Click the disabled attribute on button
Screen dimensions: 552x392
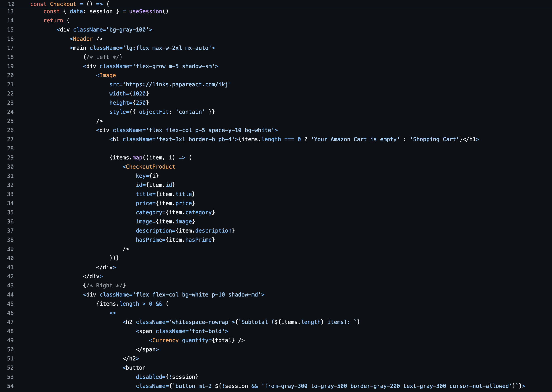[149, 377]
